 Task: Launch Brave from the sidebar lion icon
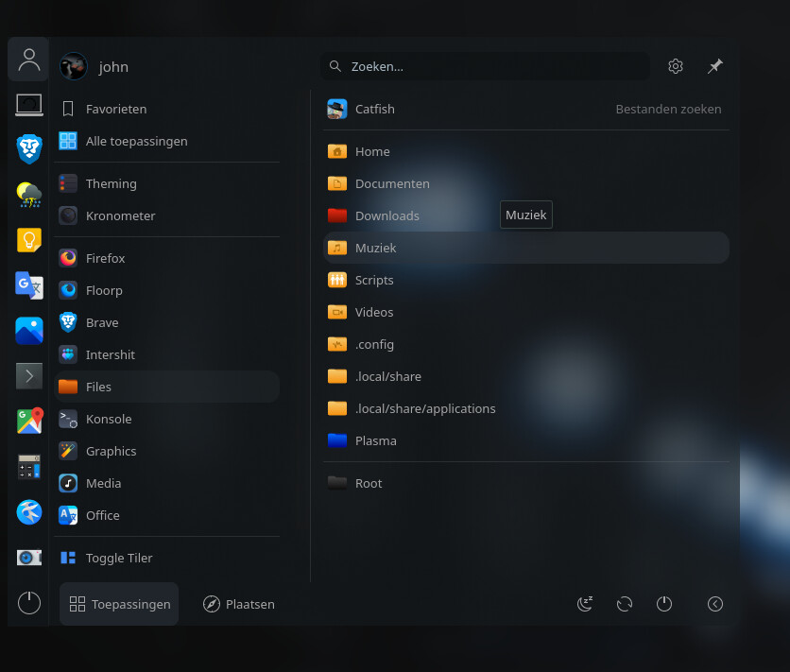click(29, 149)
